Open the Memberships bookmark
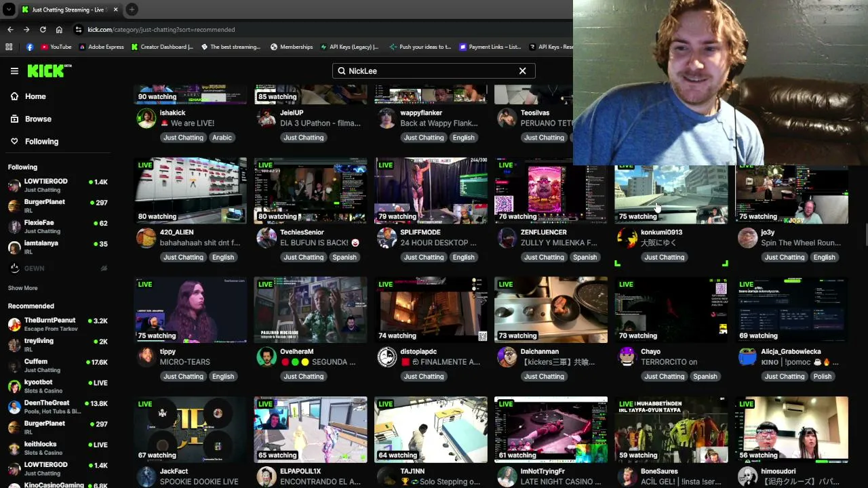Image resolution: width=868 pixels, height=488 pixels. (292, 47)
